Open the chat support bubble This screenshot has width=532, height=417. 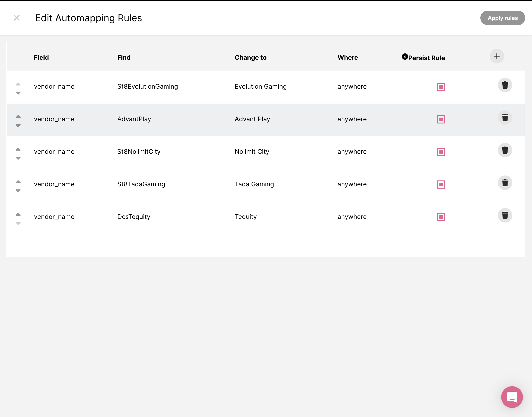(x=512, y=397)
